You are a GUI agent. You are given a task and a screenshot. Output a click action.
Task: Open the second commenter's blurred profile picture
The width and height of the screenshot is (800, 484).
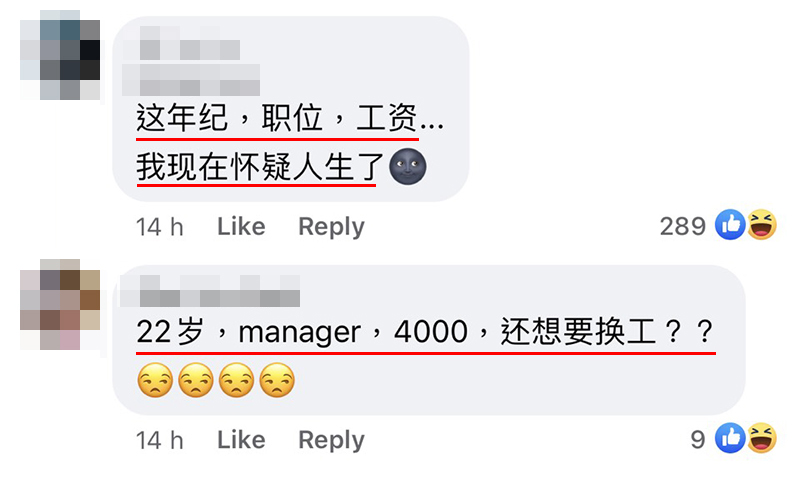[60, 304]
